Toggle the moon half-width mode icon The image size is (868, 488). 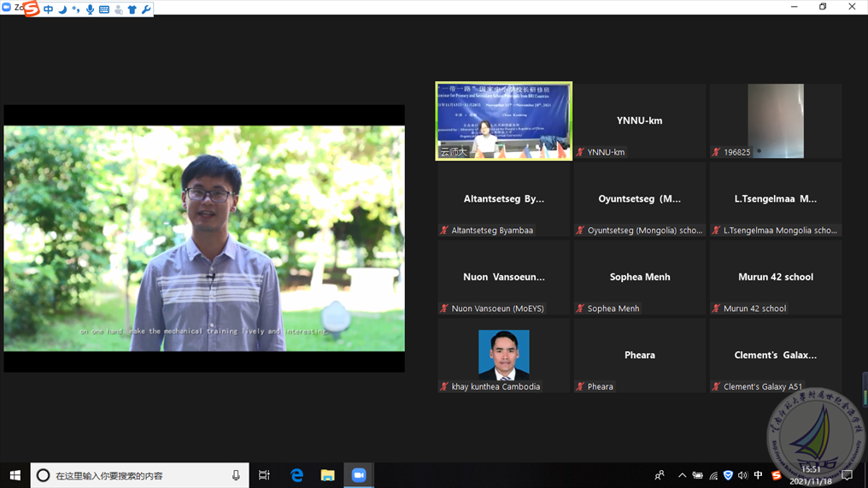[x=62, y=9]
